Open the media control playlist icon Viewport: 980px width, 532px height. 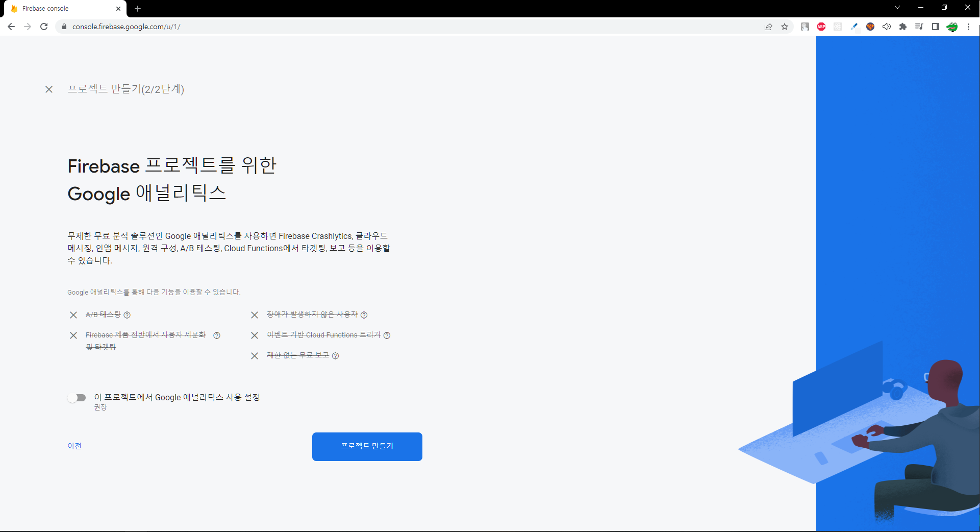919,27
